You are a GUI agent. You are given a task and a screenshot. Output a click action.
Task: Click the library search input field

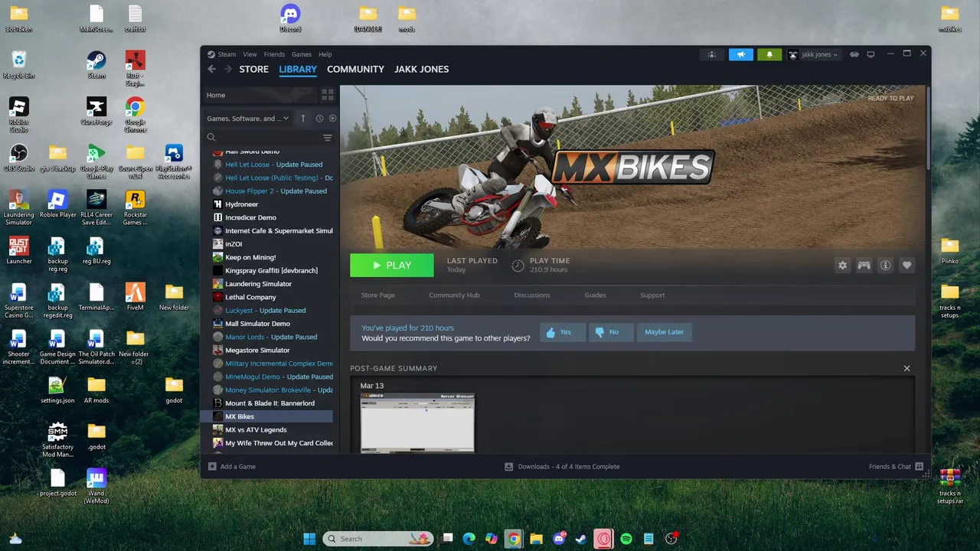coord(268,138)
